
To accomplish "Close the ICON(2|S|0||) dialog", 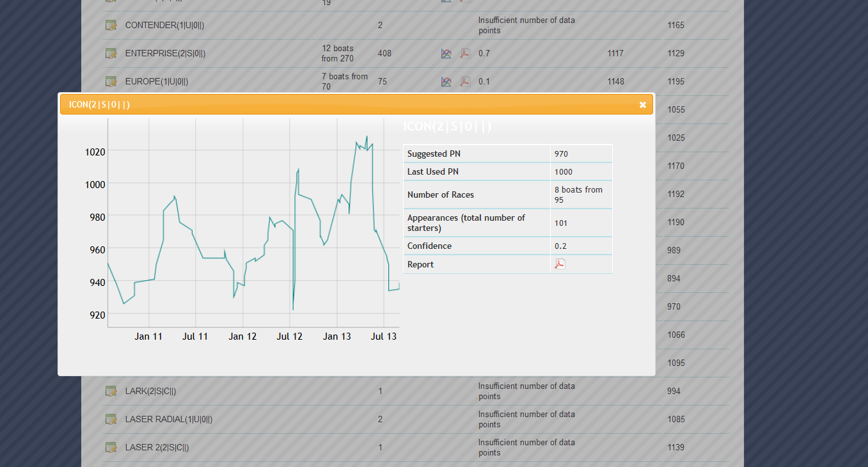I will click(643, 105).
